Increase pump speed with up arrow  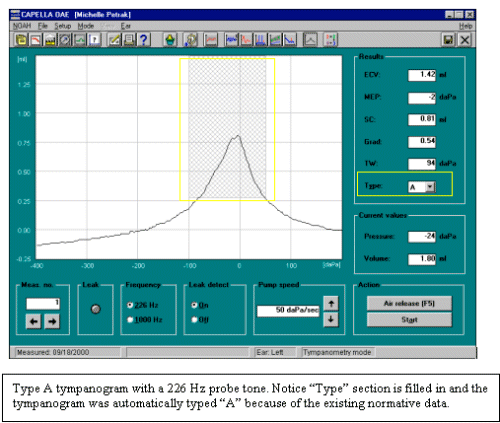pyautogui.click(x=331, y=304)
